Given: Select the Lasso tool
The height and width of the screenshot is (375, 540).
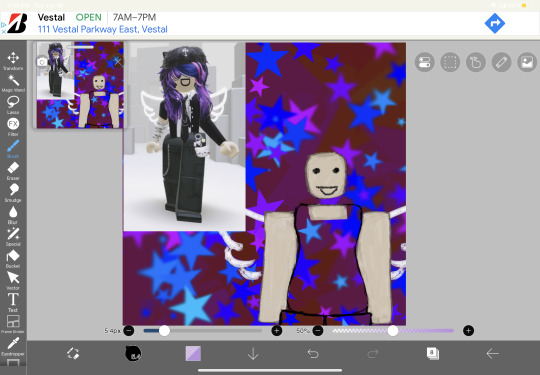Looking at the screenshot, I should [13, 105].
